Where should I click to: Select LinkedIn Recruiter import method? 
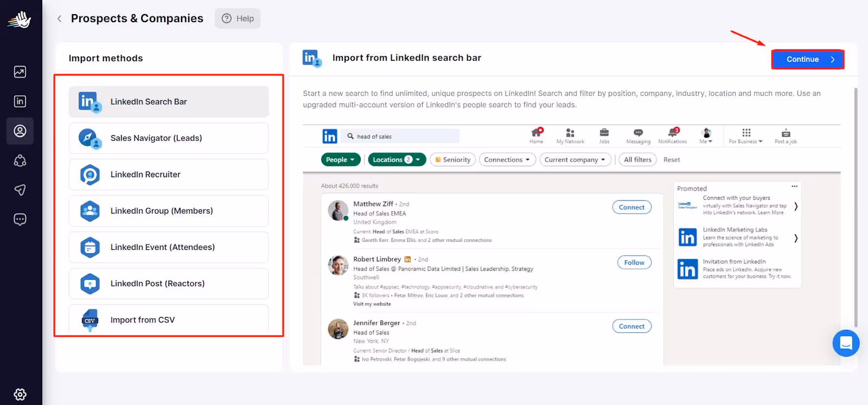169,175
